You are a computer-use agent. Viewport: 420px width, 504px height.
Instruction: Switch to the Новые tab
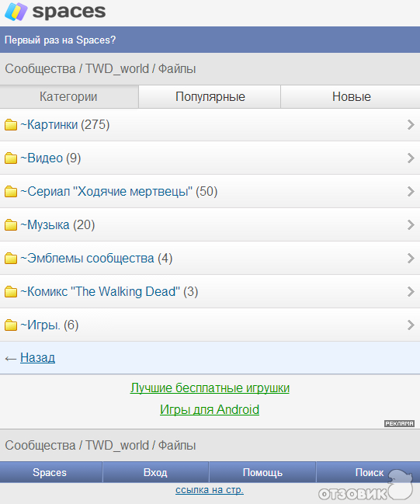[351, 97]
